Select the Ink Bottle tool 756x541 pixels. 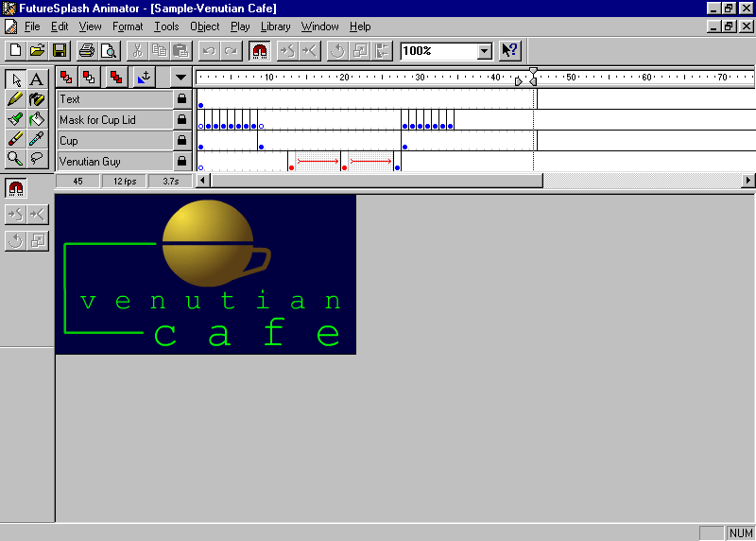coord(37,99)
